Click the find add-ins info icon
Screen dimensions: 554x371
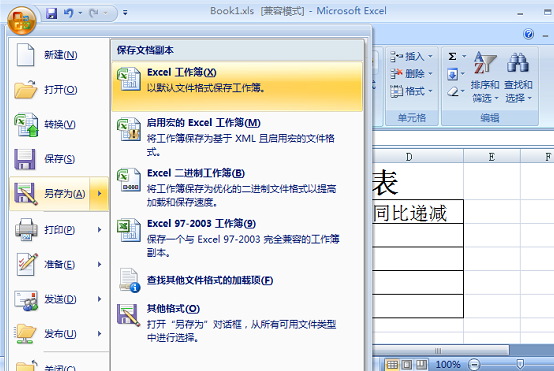click(x=129, y=281)
